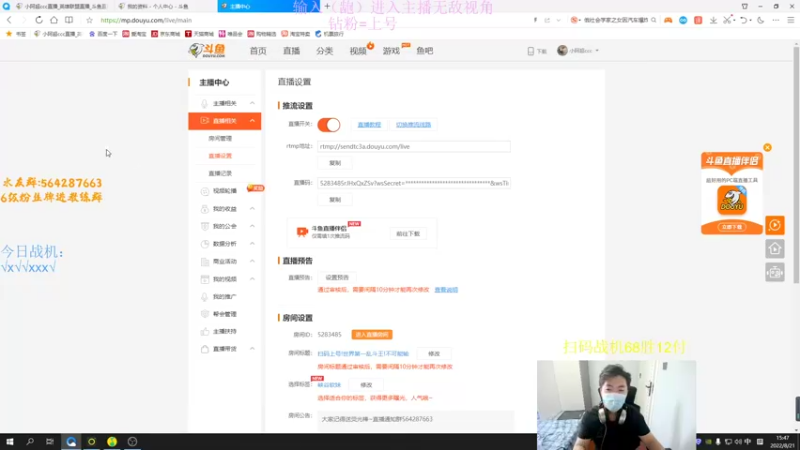
Task: Open Windows taskbar search
Action: click(x=30, y=442)
